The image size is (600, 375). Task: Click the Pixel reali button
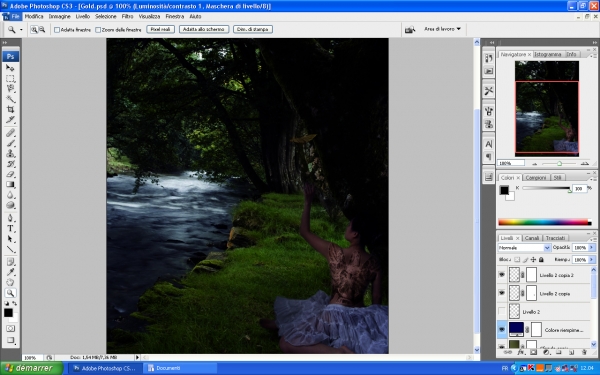pos(160,29)
